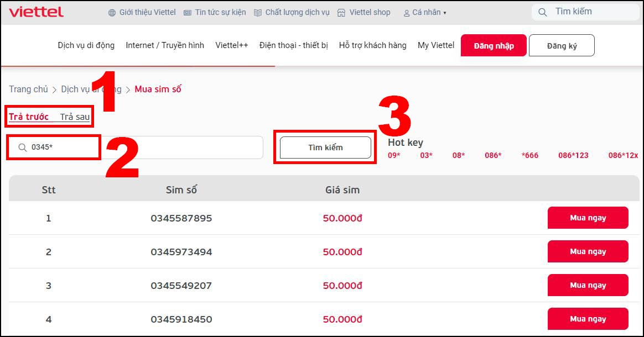Click the Tìm kiếm button for SIM search

325,148
